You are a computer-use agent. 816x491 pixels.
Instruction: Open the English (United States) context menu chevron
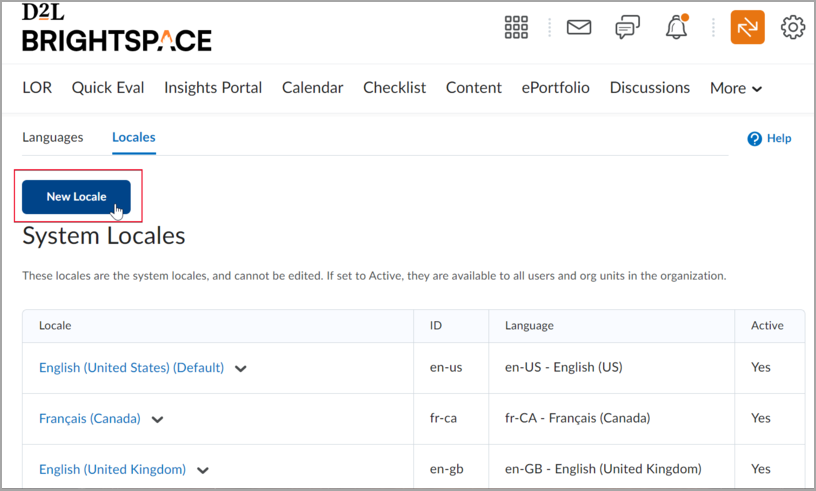tap(240, 369)
